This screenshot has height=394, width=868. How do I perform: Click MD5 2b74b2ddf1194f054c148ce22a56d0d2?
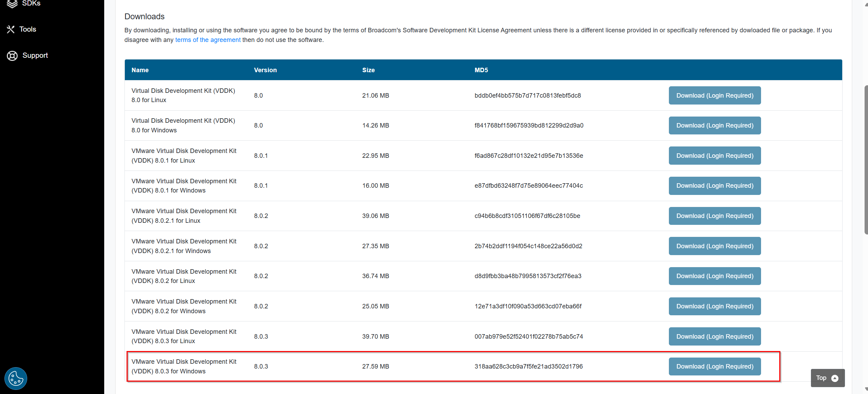pyautogui.click(x=528, y=246)
